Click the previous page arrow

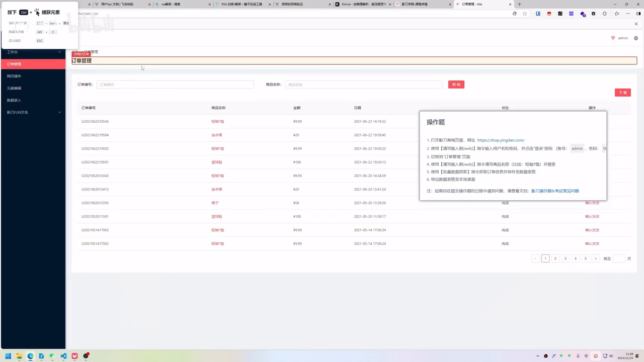pos(535,258)
